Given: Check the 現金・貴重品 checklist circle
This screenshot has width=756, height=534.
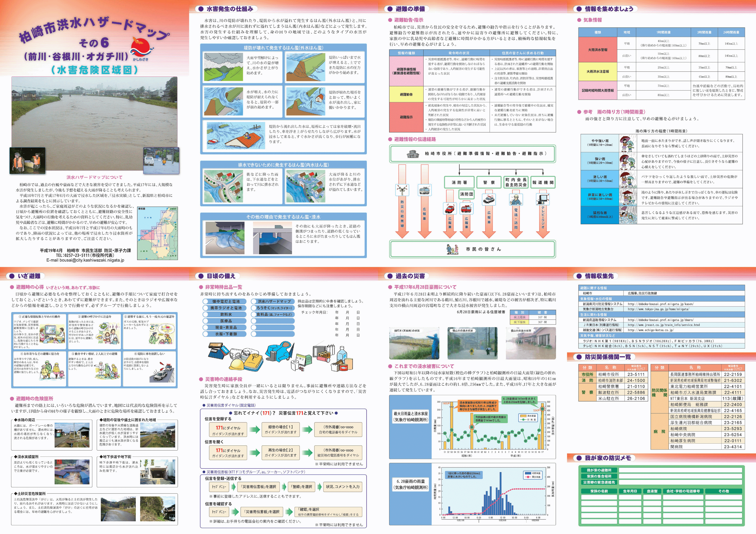Looking at the screenshot, I should pyautogui.click(x=205, y=327).
